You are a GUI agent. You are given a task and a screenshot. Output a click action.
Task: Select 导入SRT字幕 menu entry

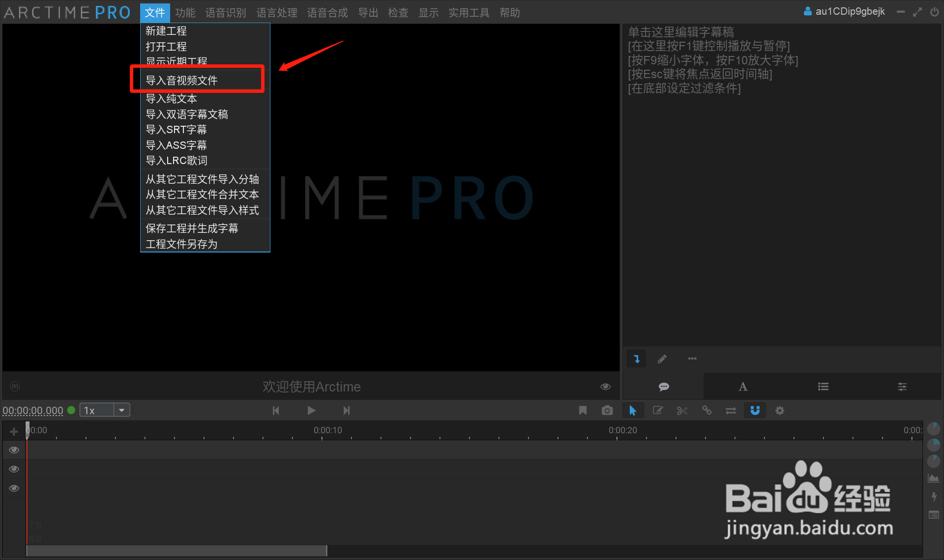click(x=205, y=130)
